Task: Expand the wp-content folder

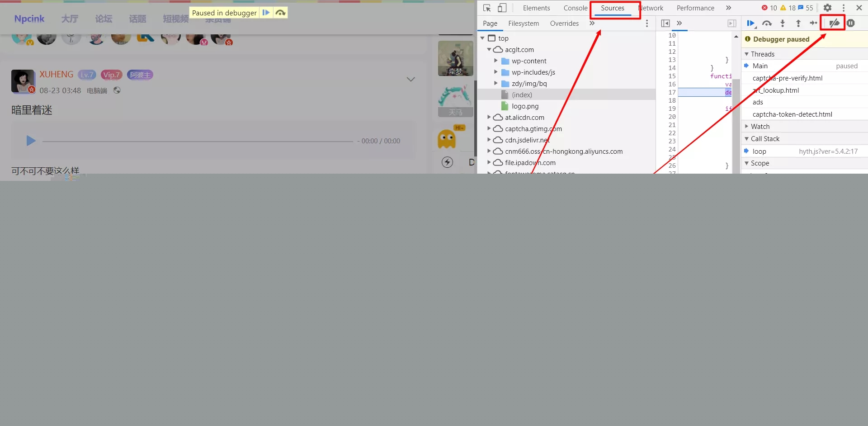Action: (496, 61)
